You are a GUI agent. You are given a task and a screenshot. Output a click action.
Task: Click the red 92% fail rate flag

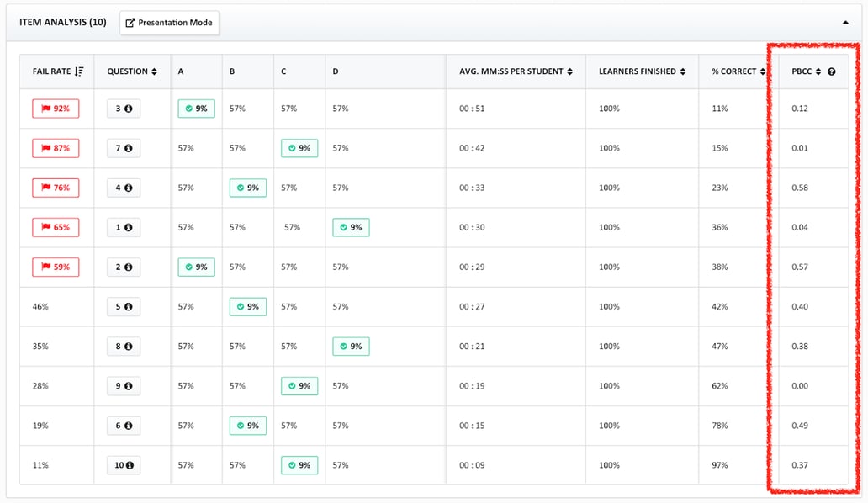pos(56,109)
